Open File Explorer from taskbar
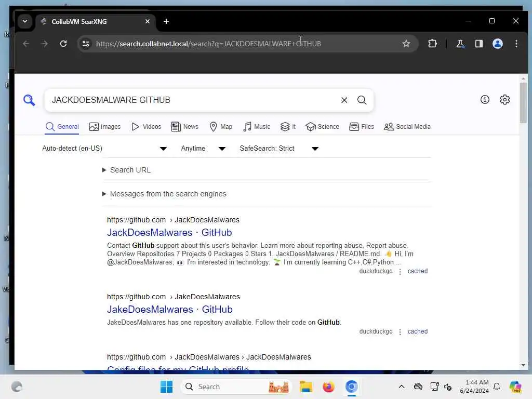The image size is (532, 399). [305, 387]
